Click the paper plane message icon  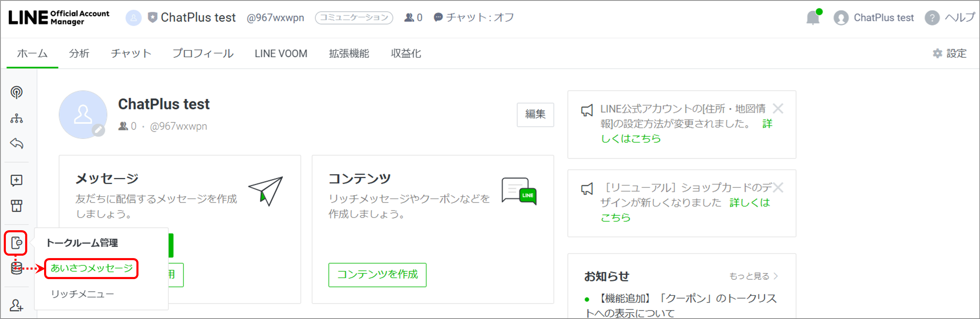click(266, 191)
